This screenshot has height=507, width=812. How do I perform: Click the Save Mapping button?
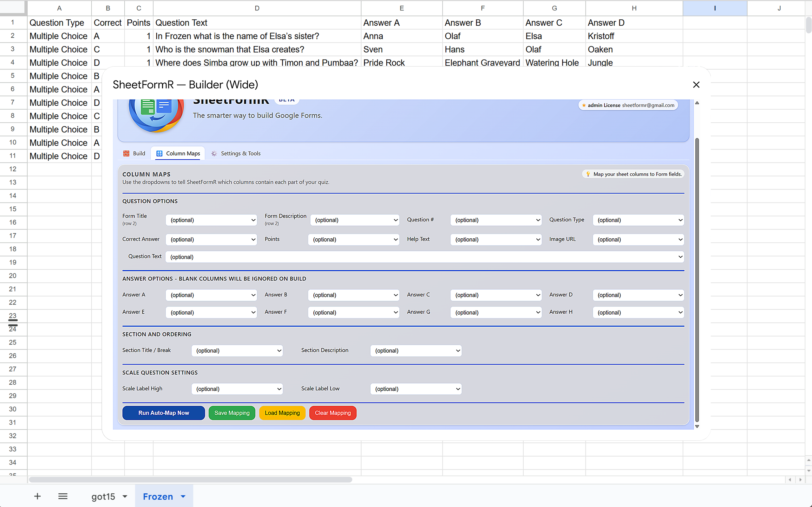point(232,413)
